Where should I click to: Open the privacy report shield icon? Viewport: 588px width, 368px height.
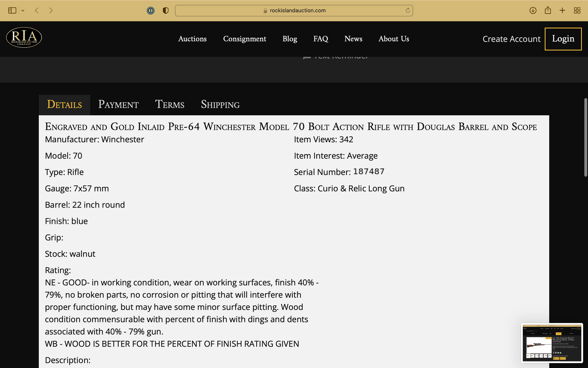tap(165, 10)
